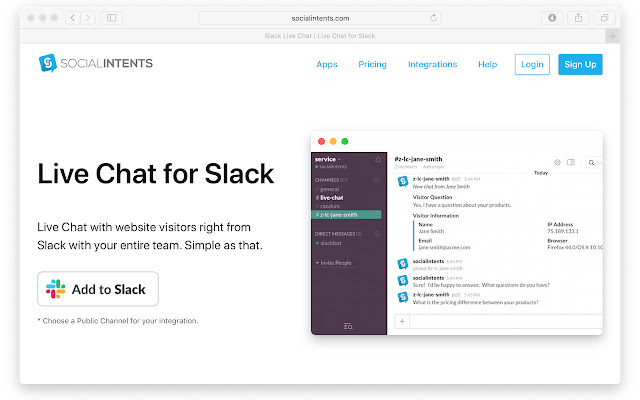Click the Login button
640x400 pixels.
[x=532, y=64]
